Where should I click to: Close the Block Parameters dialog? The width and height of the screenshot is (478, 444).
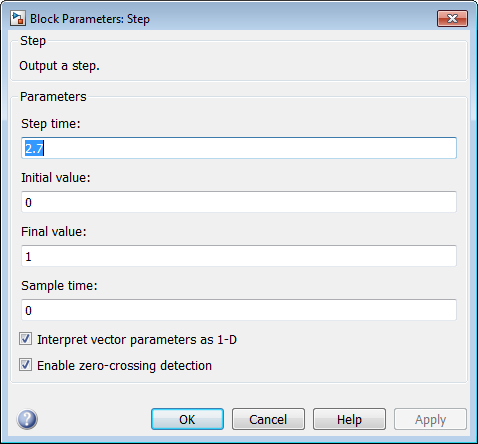(452, 18)
